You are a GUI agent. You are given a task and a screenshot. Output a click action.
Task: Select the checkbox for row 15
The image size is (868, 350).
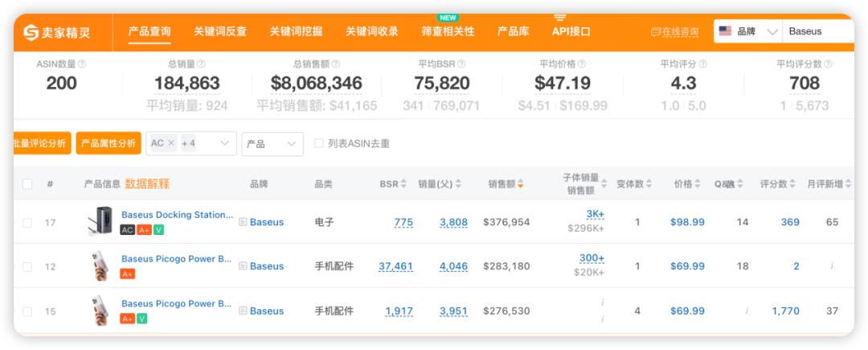[x=27, y=312]
